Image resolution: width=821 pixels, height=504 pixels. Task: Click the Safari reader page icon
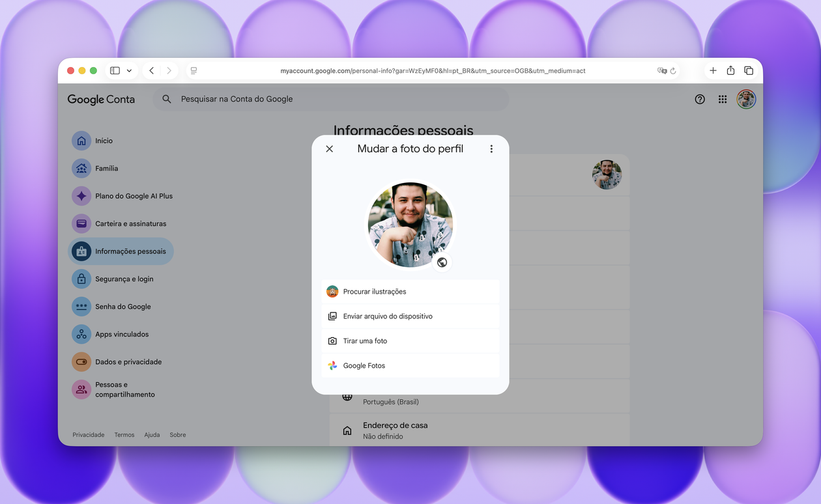[x=194, y=70]
